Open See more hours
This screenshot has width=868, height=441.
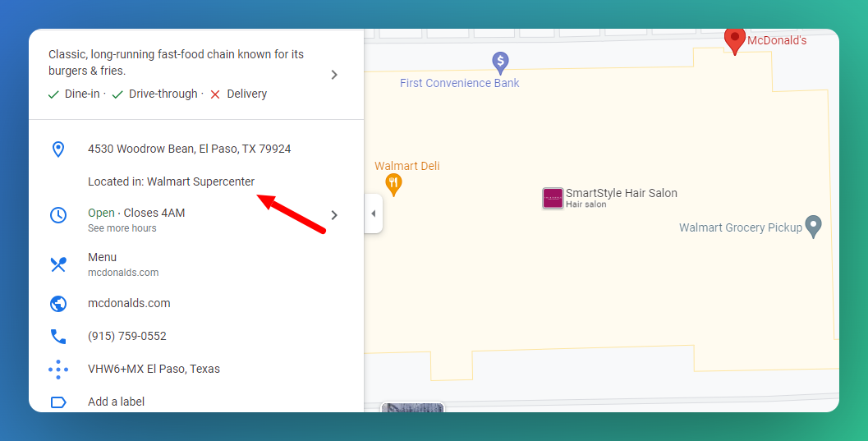click(x=122, y=228)
